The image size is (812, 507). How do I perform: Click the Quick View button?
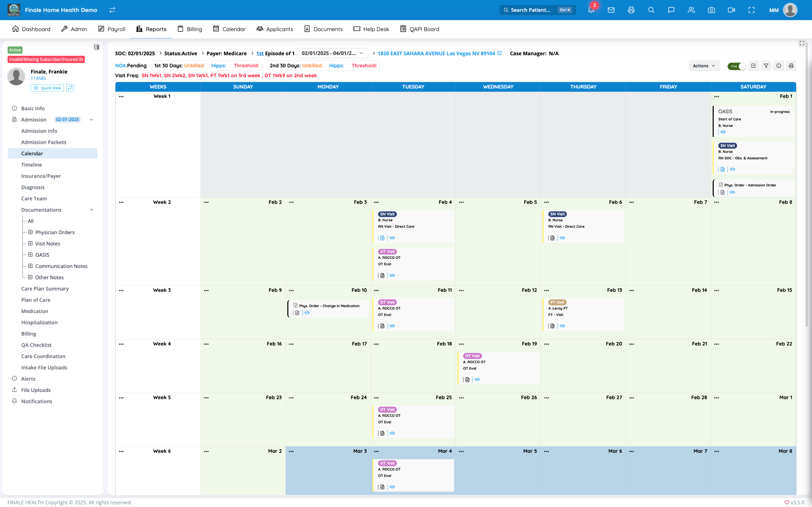(x=47, y=88)
